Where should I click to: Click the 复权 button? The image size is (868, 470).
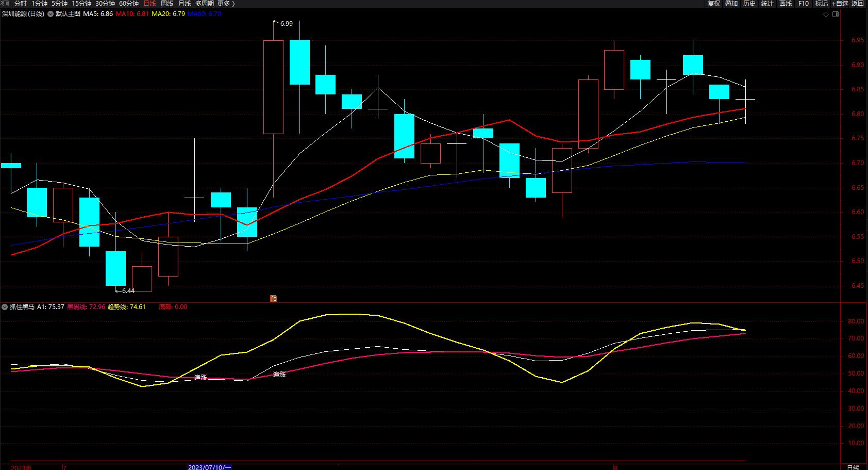pyautogui.click(x=714, y=4)
